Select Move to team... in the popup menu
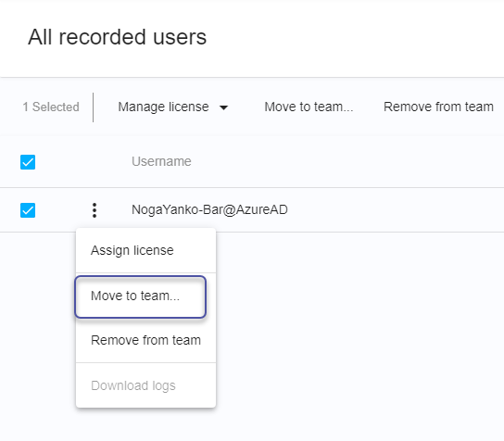The image size is (504, 441). (x=141, y=296)
